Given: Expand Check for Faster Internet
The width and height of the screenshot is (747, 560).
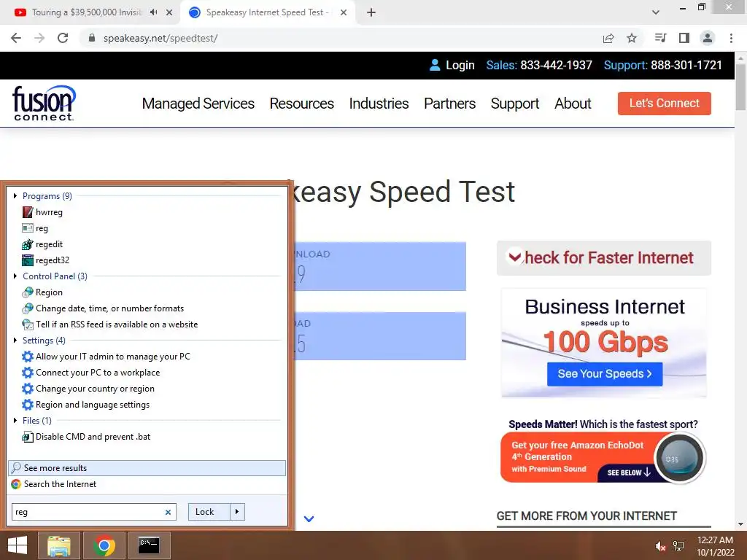Looking at the screenshot, I should 603,258.
